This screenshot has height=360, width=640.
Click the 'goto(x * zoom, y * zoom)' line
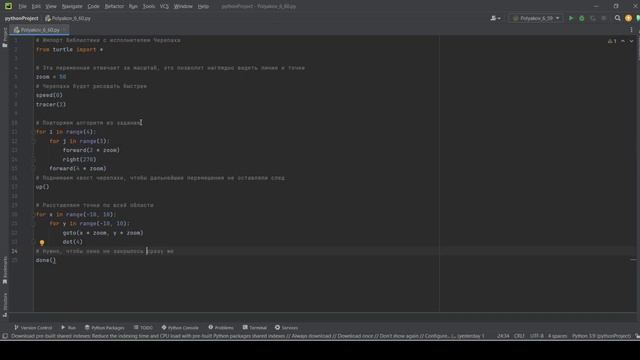(103, 233)
